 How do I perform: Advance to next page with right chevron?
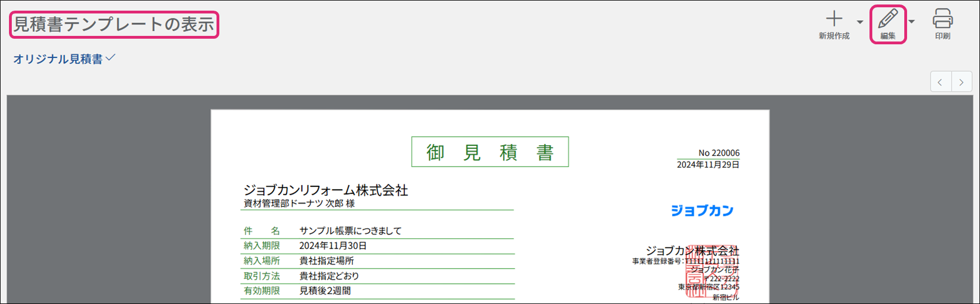(x=961, y=82)
